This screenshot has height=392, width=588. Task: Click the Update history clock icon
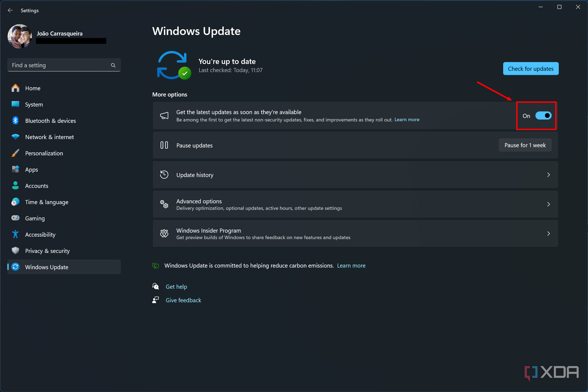pos(164,175)
